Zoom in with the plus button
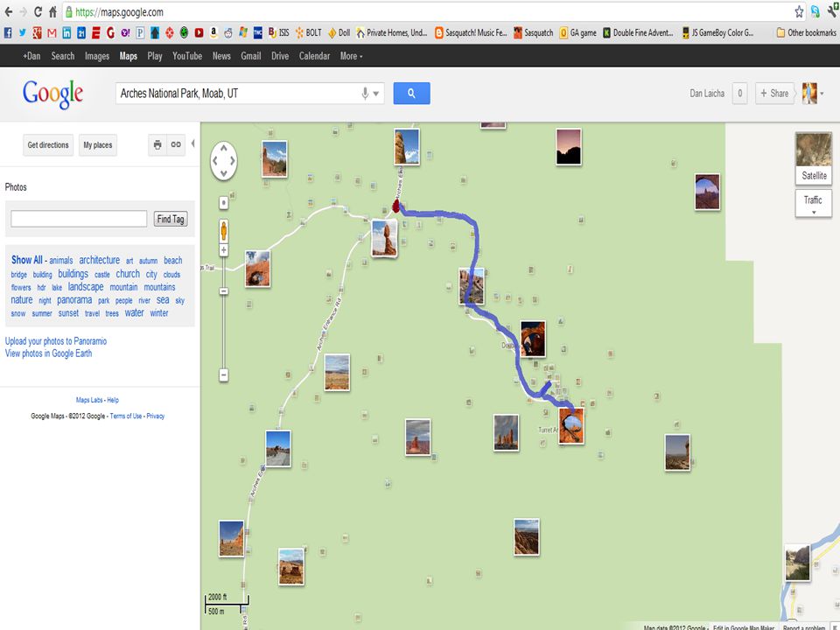This screenshot has height=630, width=840. 223,250
